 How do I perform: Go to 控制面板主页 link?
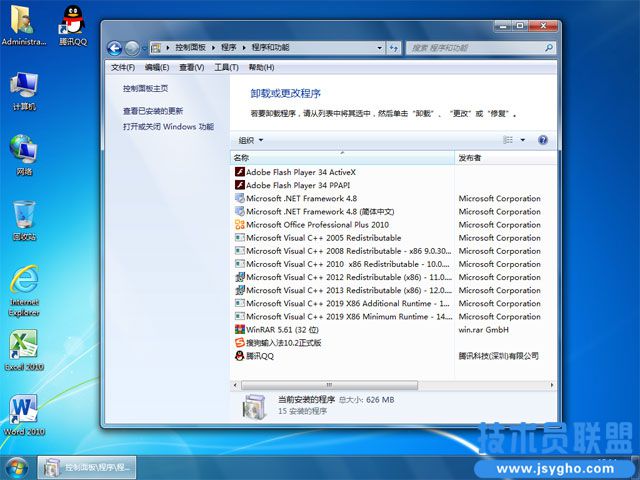point(146,88)
